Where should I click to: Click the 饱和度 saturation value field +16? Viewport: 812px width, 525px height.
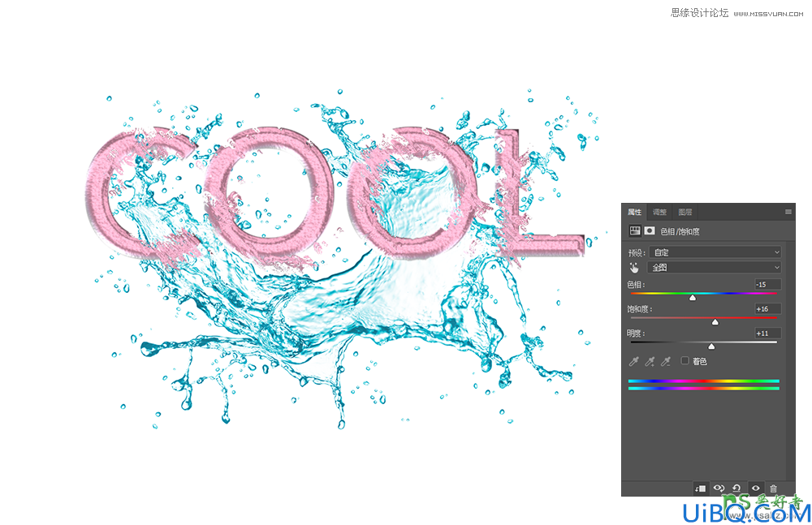coord(767,308)
